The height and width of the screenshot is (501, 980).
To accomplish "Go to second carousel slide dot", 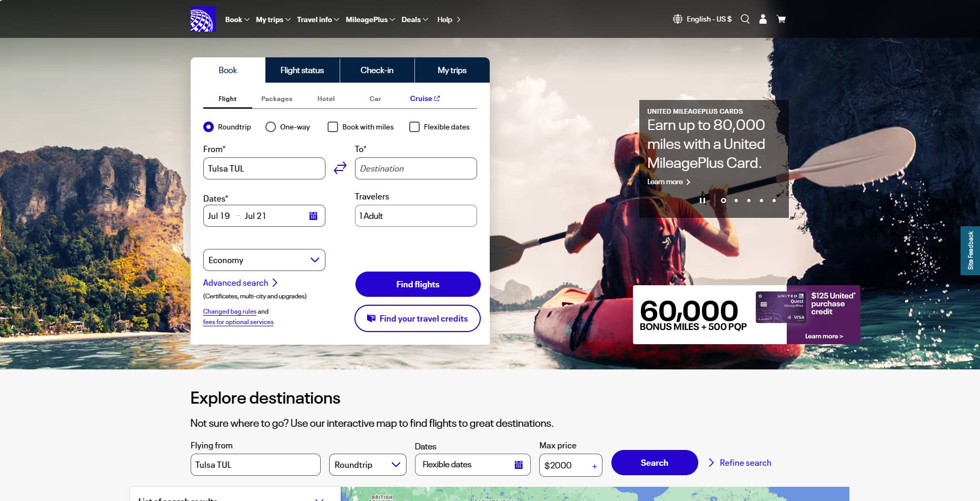I will point(736,201).
